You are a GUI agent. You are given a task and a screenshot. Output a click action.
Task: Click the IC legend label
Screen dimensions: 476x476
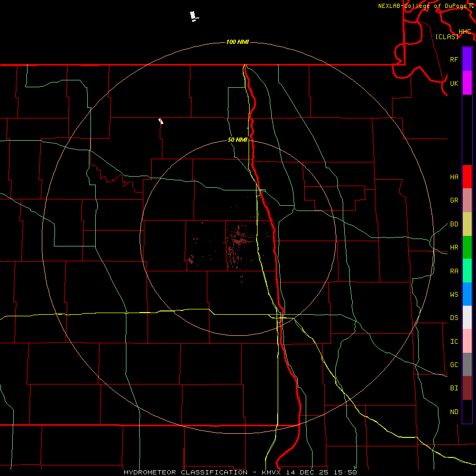point(454,341)
